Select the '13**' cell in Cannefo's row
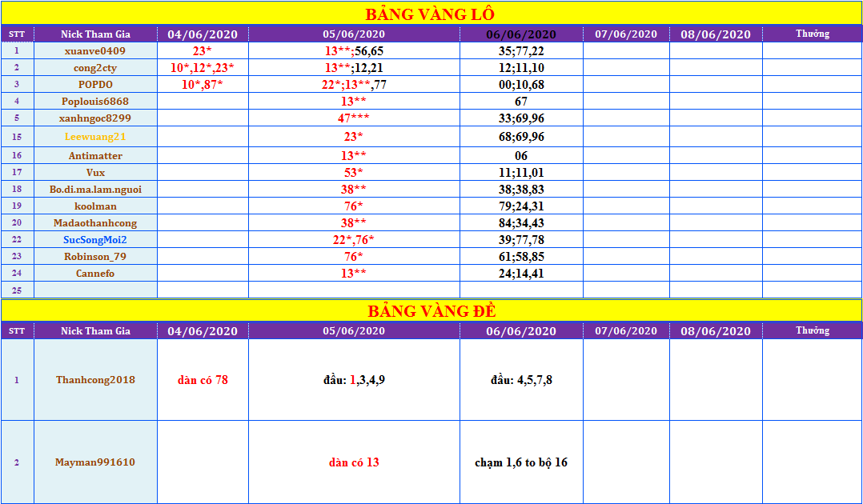The width and height of the screenshot is (863, 504). (354, 274)
